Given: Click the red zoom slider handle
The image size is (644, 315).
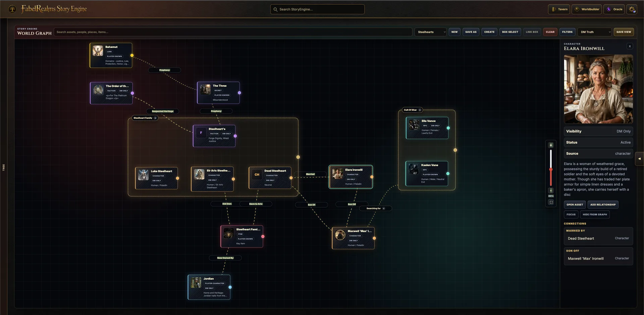Looking at the screenshot, I should 551,170.
